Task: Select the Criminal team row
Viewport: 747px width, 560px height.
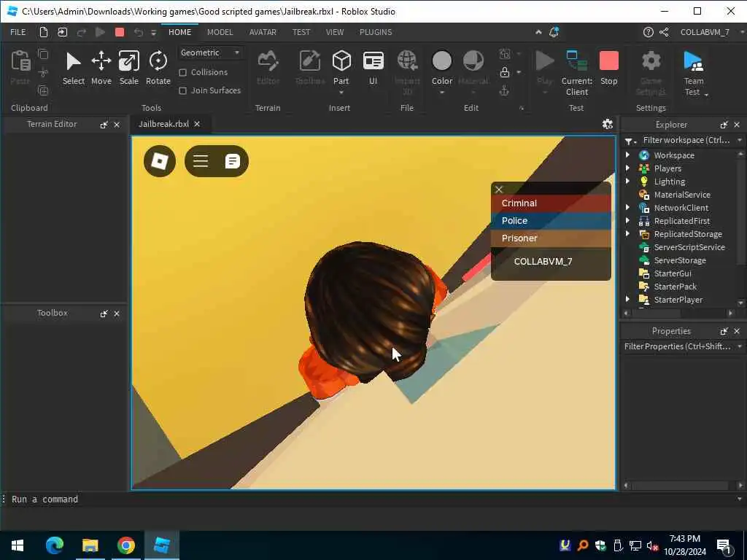Action: click(x=551, y=203)
